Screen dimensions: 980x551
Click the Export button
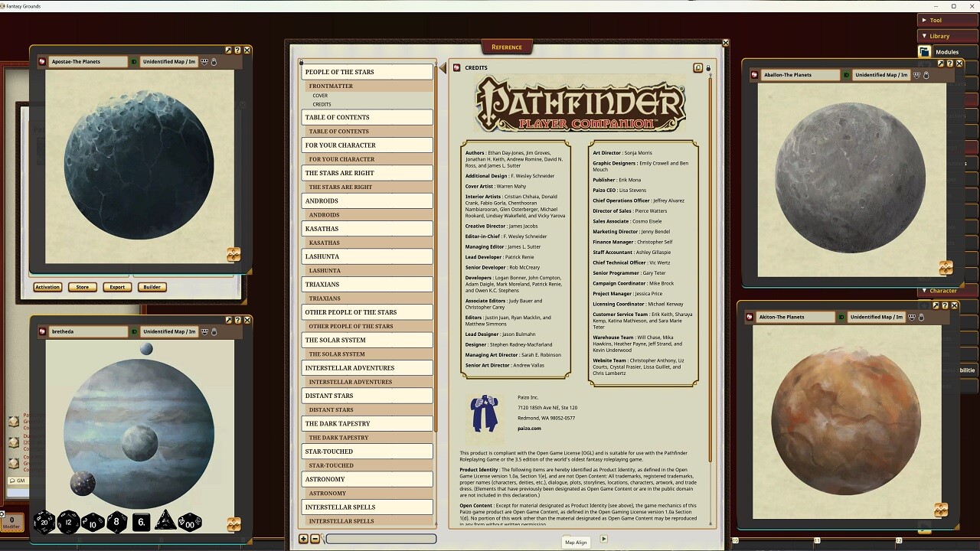pos(117,287)
